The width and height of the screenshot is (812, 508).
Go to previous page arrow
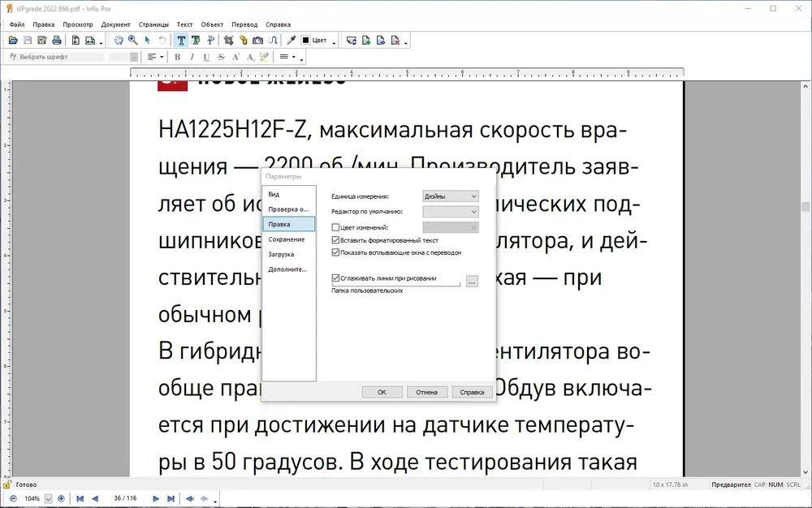(x=95, y=499)
